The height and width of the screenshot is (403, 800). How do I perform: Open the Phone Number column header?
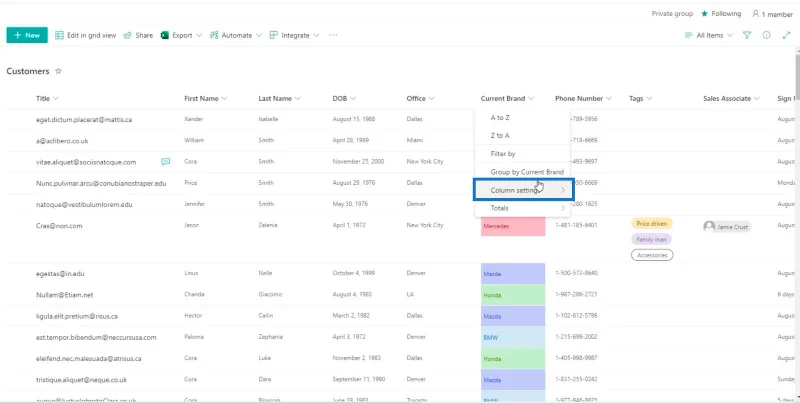click(583, 98)
